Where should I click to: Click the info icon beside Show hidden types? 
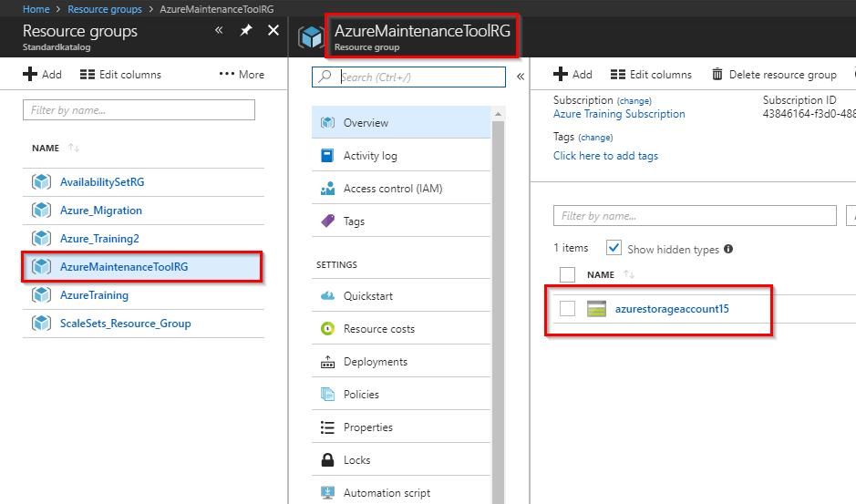coord(728,249)
